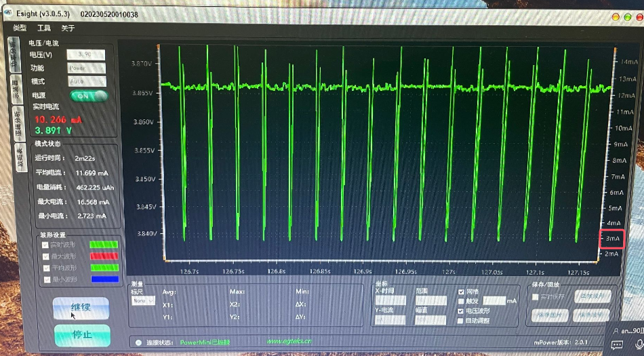Click the 最大电流 value 16.568 mA

[94, 202]
